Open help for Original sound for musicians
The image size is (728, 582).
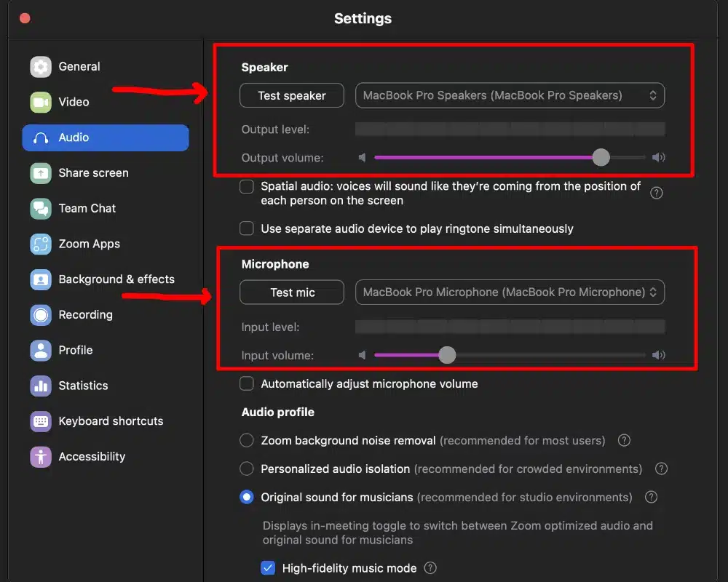652,497
